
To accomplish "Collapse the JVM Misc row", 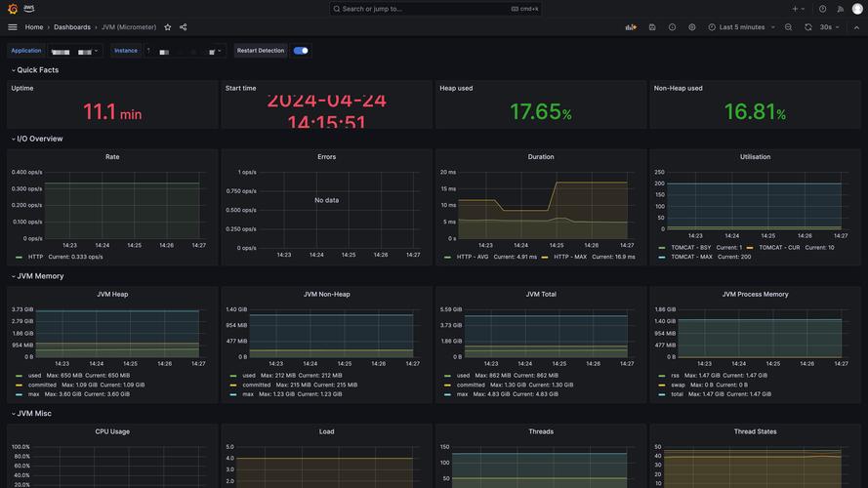I will (x=31, y=413).
